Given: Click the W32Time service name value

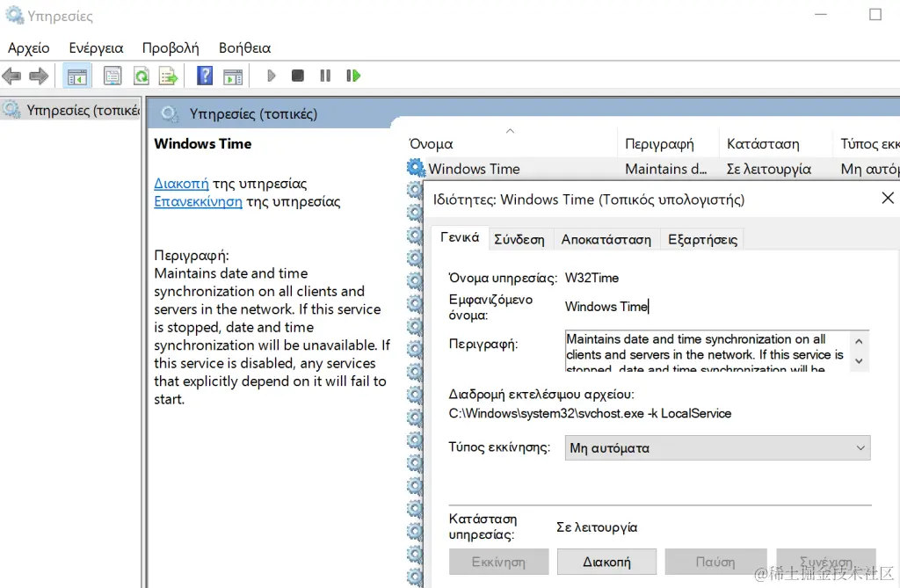Looking at the screenshot, I should point(592,278).
